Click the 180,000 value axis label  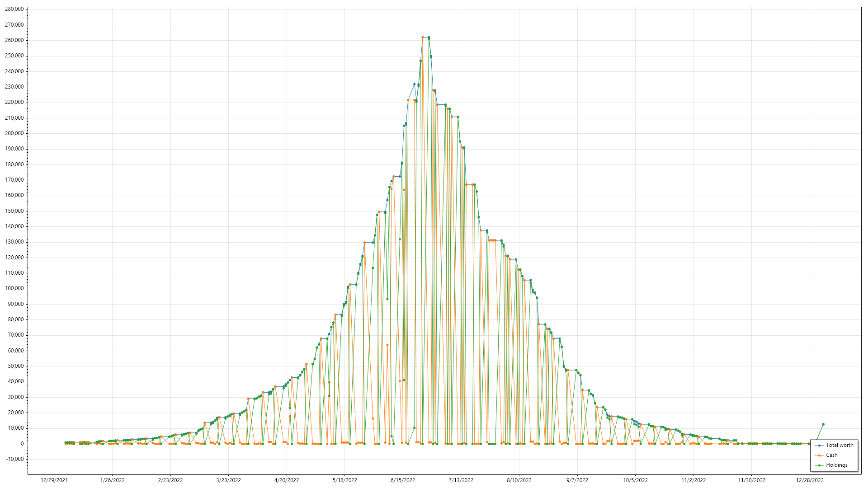click(x=14, y=164)
